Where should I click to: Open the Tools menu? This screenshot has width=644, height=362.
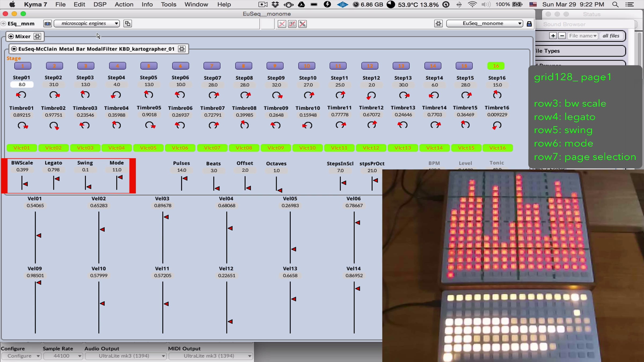point(169,5)
